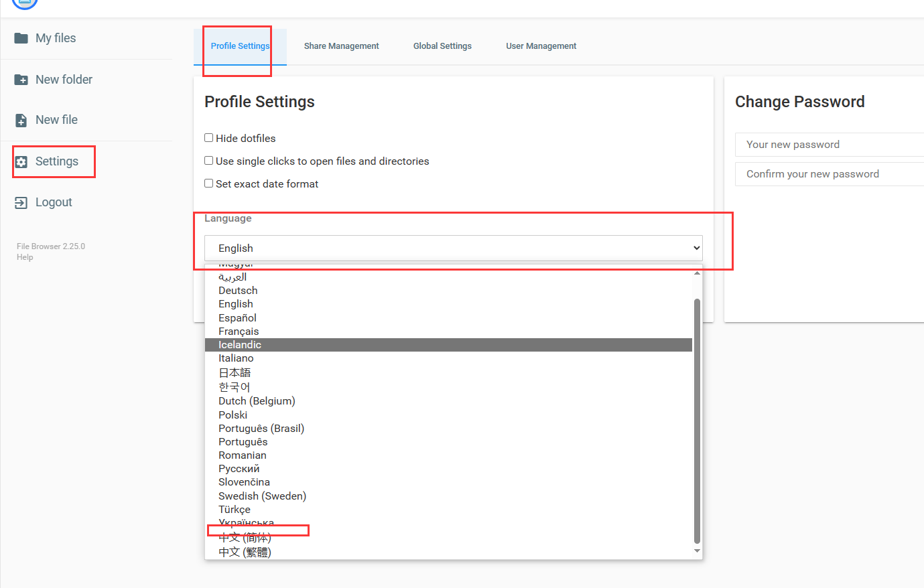
Task: Select 한국어 from the language list
Action: [448, 387]
